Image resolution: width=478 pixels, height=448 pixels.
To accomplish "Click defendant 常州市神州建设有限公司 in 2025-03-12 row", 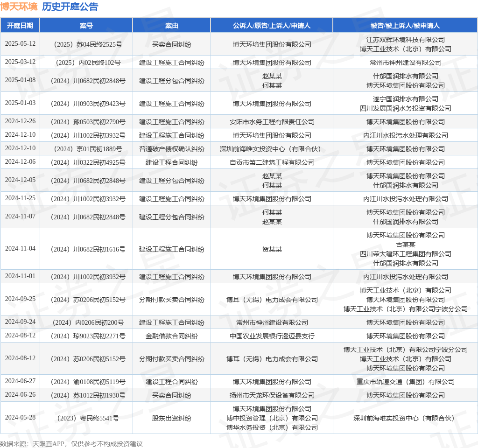I will [x=406, y=63].
